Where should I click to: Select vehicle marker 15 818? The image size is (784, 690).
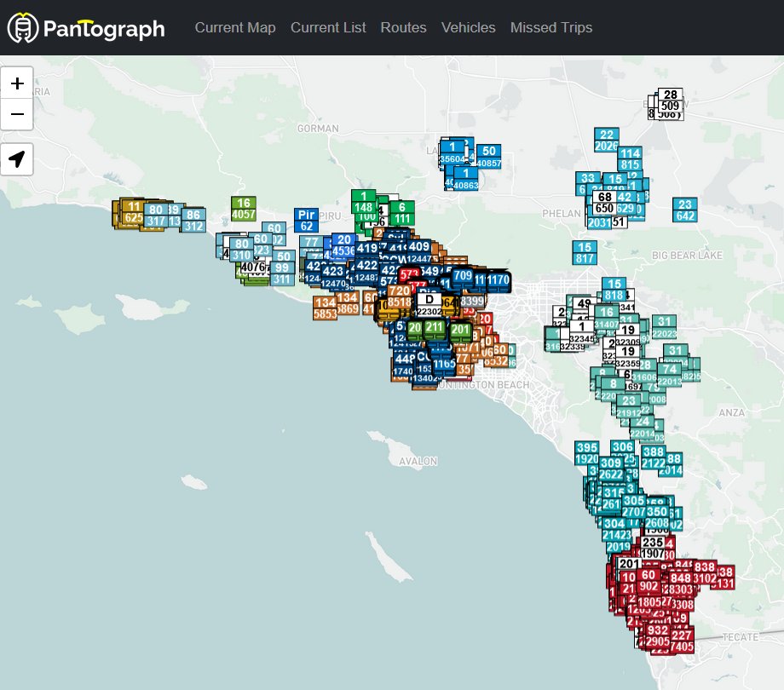click(x=614, y=290)
